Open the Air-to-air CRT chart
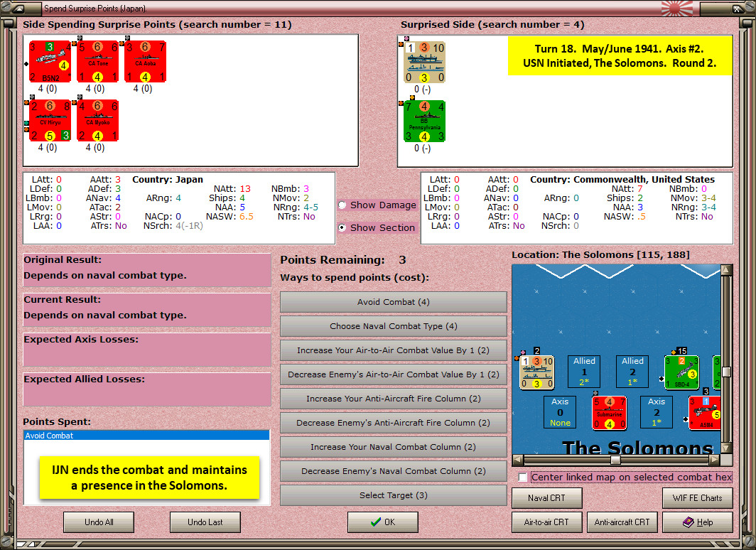This screenshot has height=550, width=756. 547,522
